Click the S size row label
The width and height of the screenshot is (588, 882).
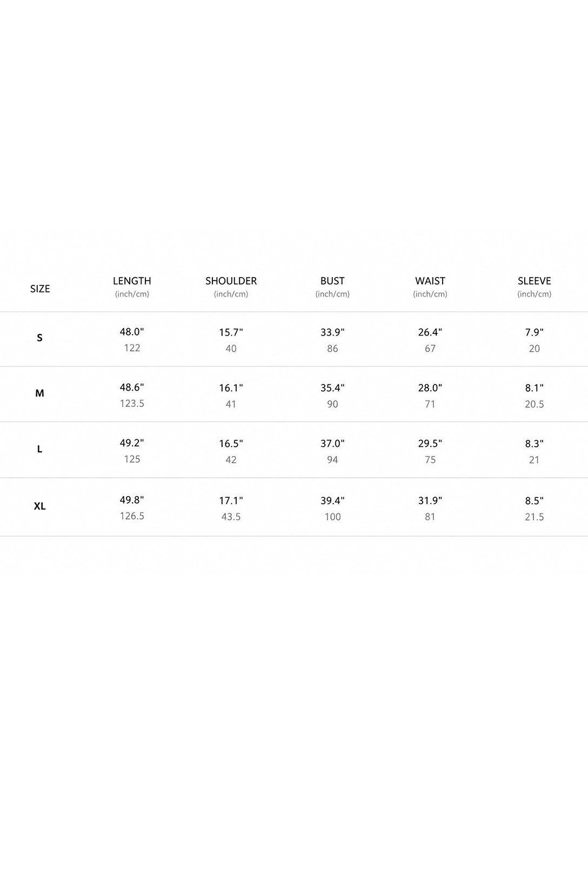click(39, 338)
